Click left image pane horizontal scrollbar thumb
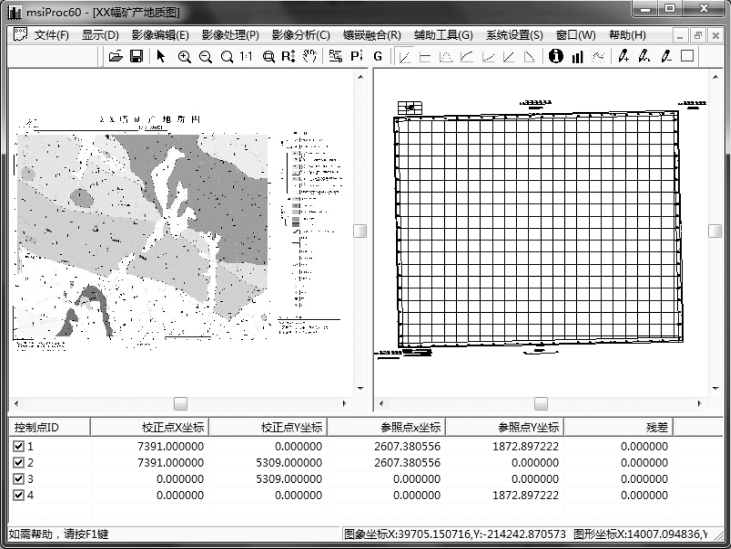This screenshot has height=549, width=731. point(181,404)
